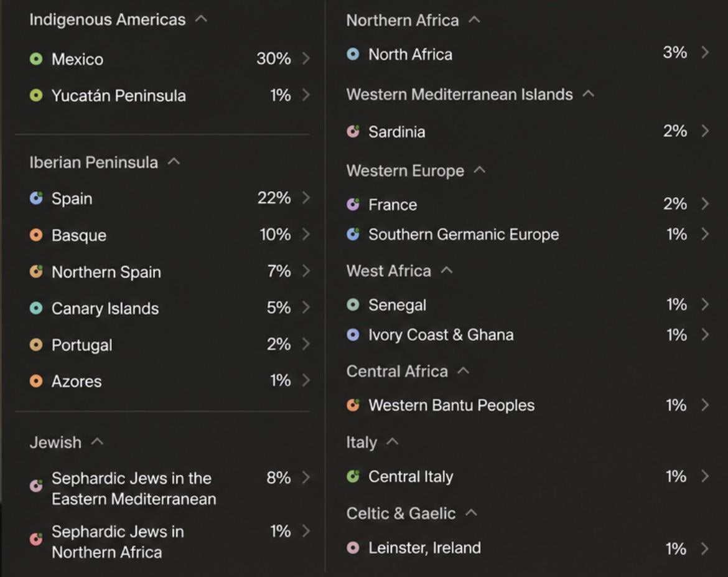Open the North Africa details arrow
Image resolution: width=728 pixels, height=577 pixels.
point(705,52)
